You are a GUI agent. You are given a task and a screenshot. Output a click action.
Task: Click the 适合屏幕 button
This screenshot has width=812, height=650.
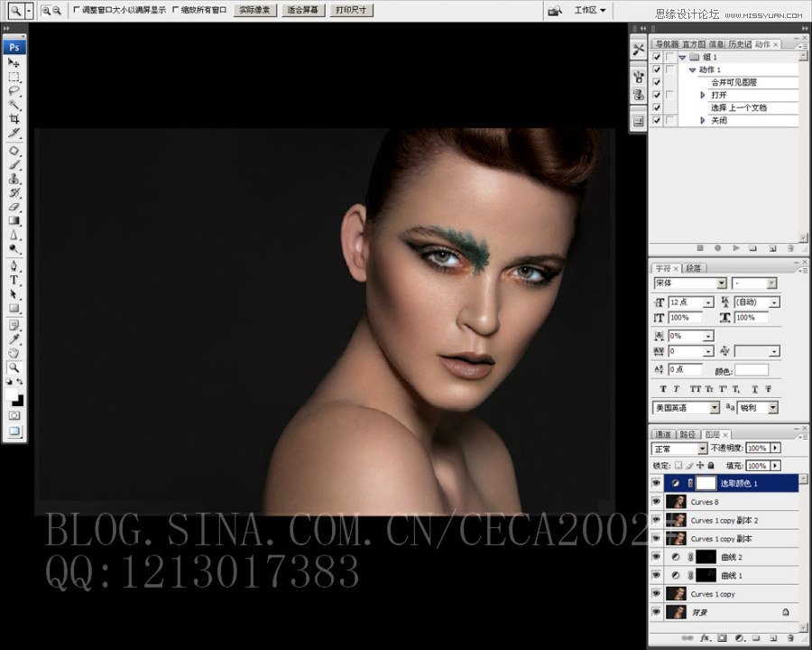coord(303,10)
